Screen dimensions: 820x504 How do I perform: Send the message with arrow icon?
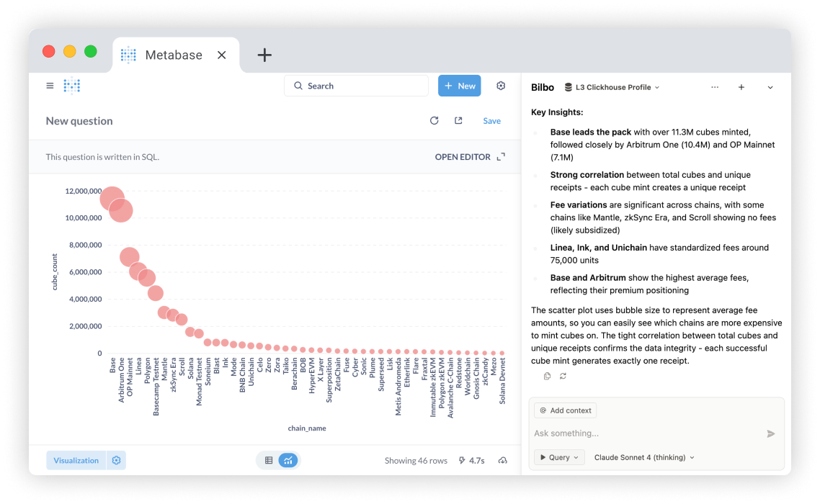click(x=770, y=433)
